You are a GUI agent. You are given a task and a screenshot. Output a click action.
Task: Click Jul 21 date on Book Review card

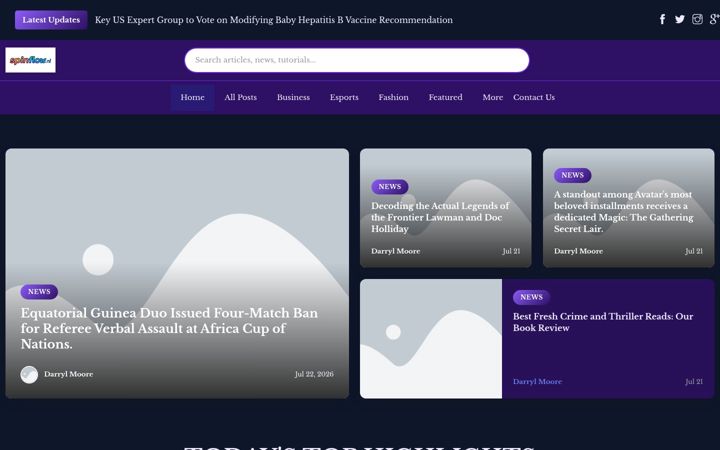[x=694, y=382]
